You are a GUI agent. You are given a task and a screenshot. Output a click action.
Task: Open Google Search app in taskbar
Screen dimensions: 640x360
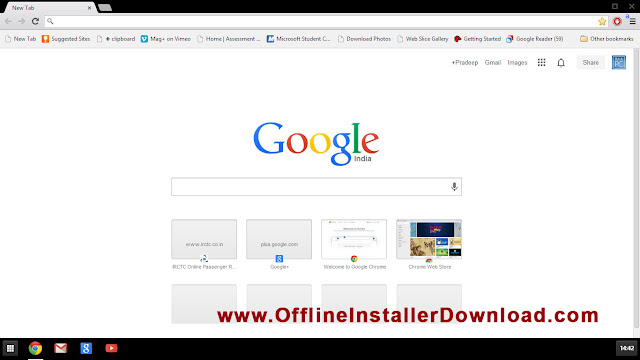click(86, 348)
